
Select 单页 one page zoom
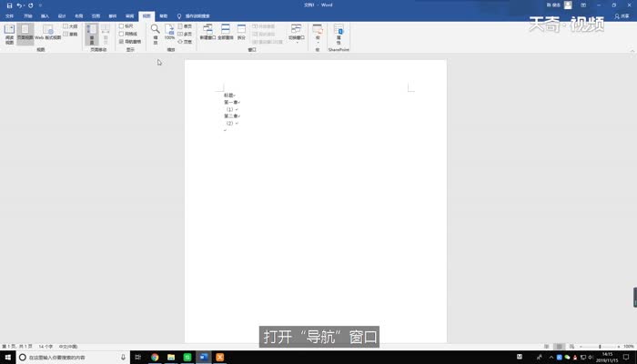pos(185,26)
